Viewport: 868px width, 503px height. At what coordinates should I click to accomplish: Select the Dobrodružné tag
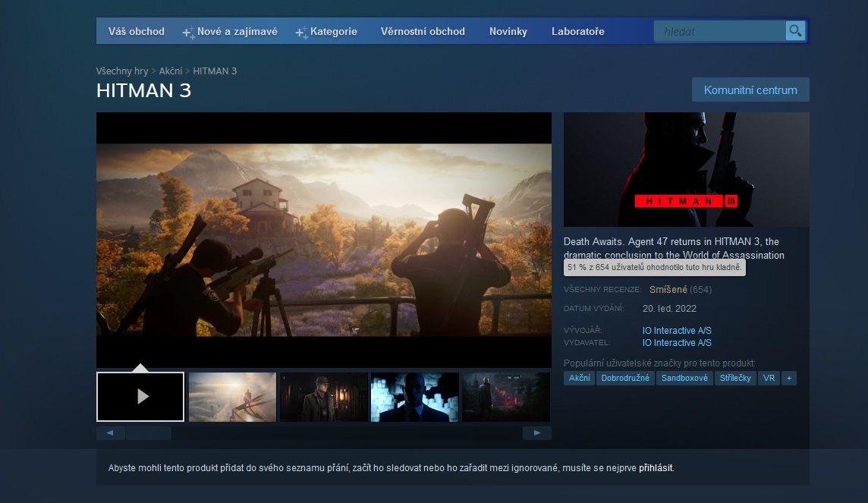(x=625, y=378)
